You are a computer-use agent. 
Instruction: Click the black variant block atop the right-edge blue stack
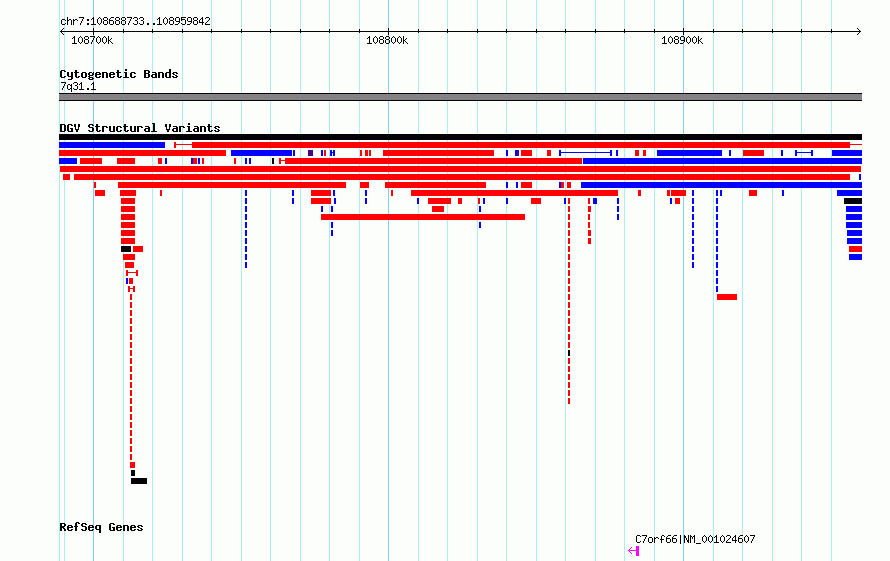tap(853, 201)
